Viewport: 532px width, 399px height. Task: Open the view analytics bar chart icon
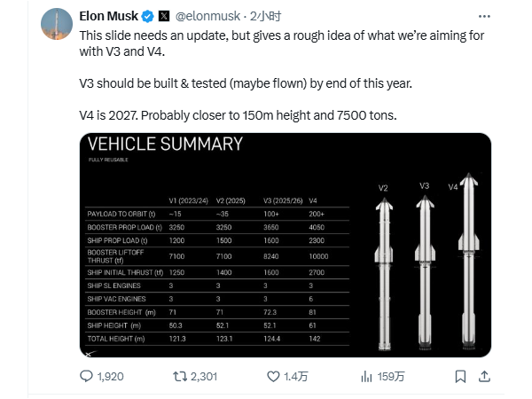tap(366, 376)
